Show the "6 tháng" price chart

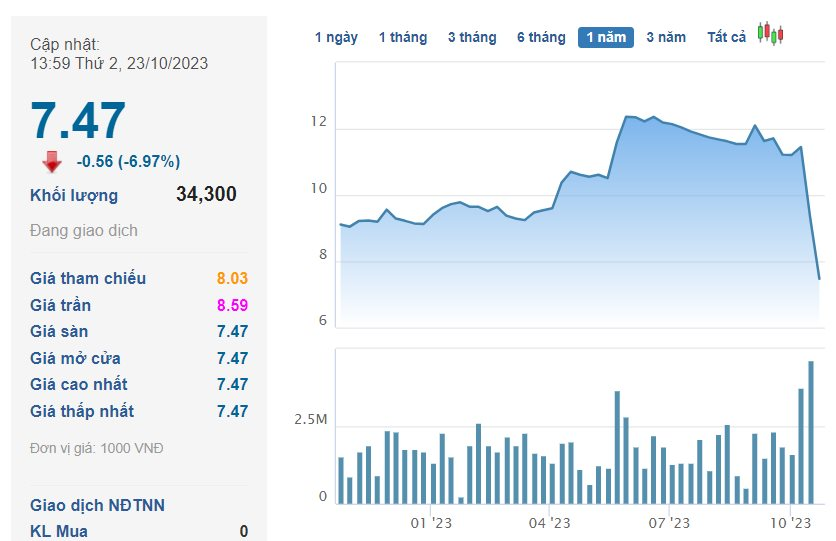(541, 37)
